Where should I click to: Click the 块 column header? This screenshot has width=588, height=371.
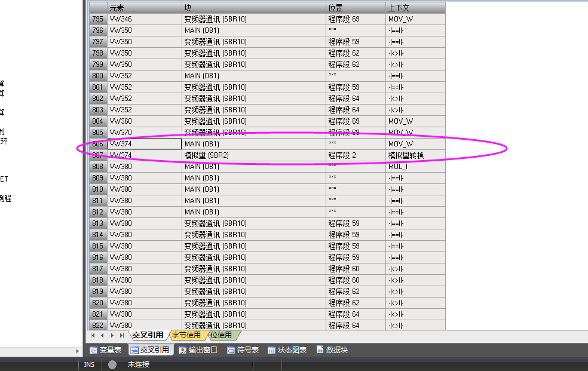pos(254,8)
